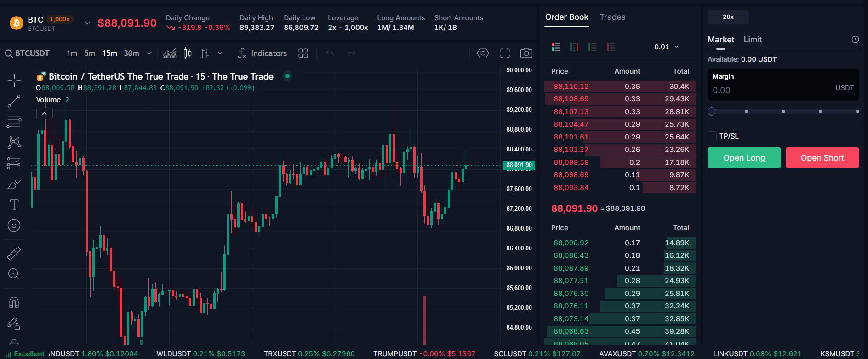Toggle the magnet snapping mode
Screen dimensions: 868x359
click(14, 302)
